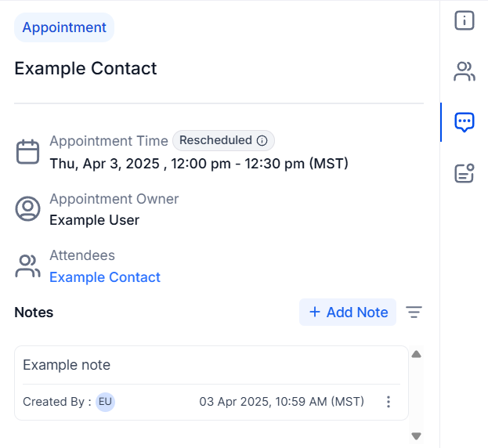The image size is (488, 448).
Task: Click the Appointment tag pill
Action: (64, 27)
